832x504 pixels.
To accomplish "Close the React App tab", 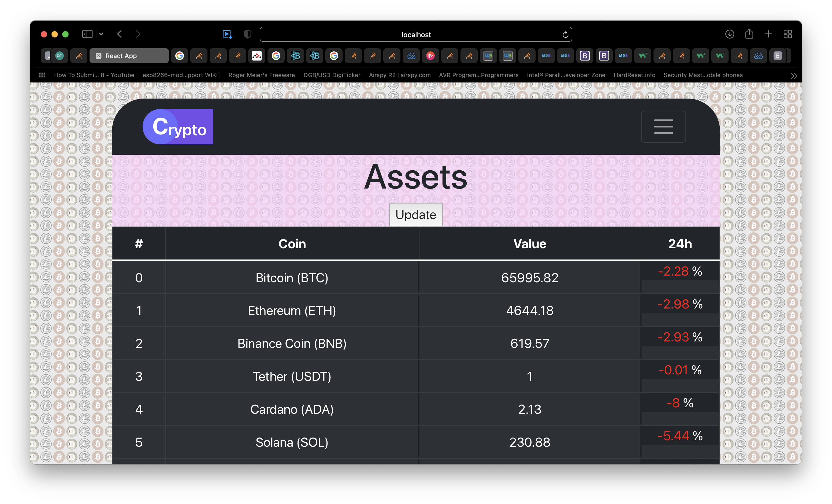I will tap(98, 56).
